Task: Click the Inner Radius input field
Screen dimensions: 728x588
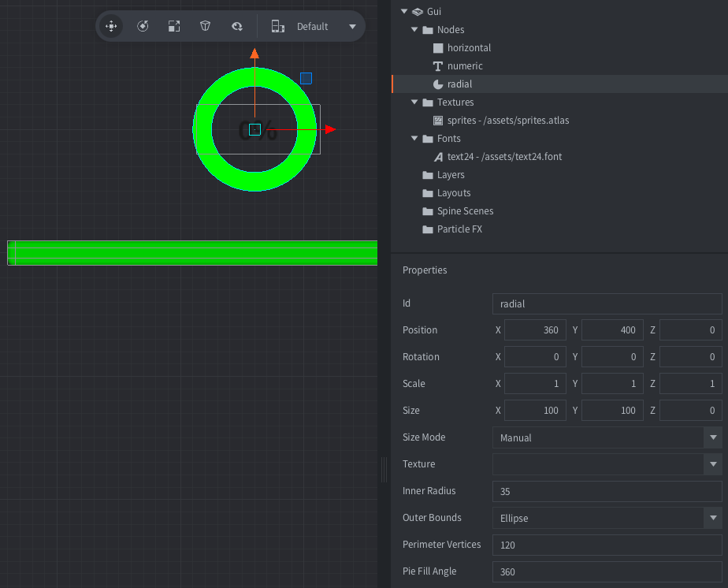Action: tap(607, 491)
